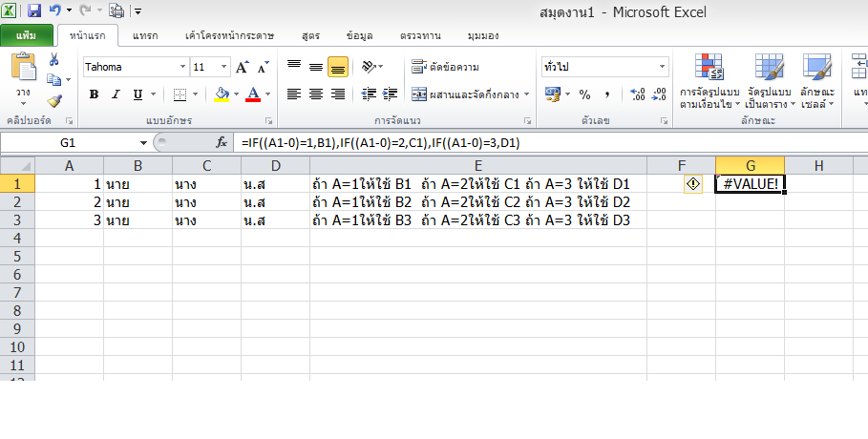Image resolution: width=868 pixels, height=439 pixels.
Task: Switch to the เค้าโครงหน้ากระดาษ tab
Action: 230,35
